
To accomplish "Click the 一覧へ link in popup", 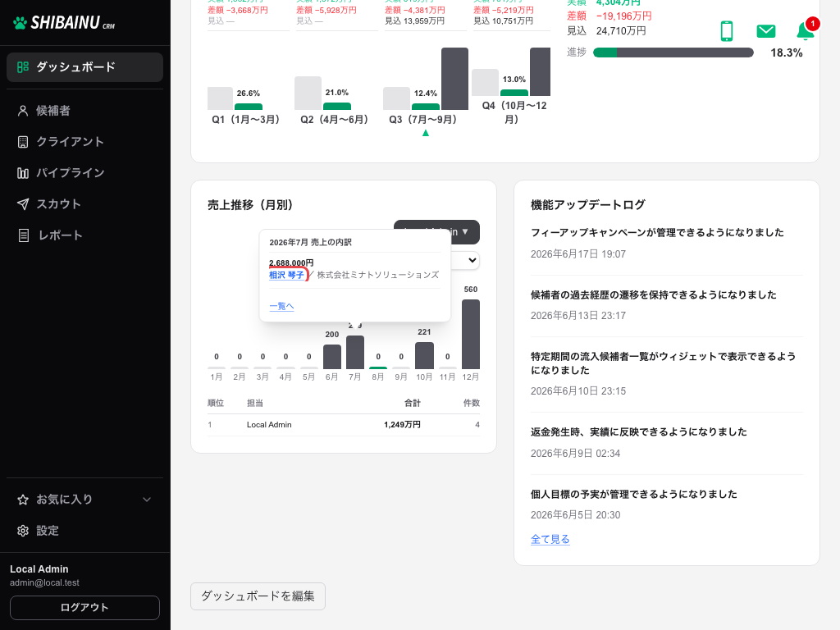I will pos(282,306).
